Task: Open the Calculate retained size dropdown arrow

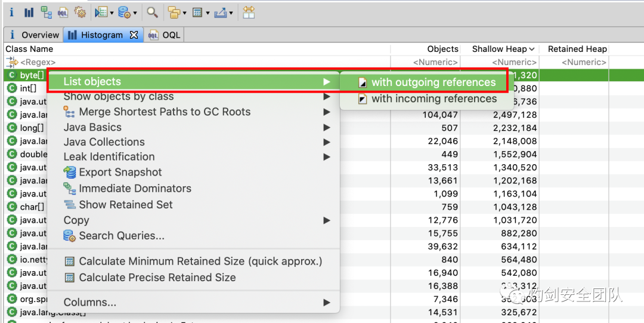Action: click(x=208, y=14)
